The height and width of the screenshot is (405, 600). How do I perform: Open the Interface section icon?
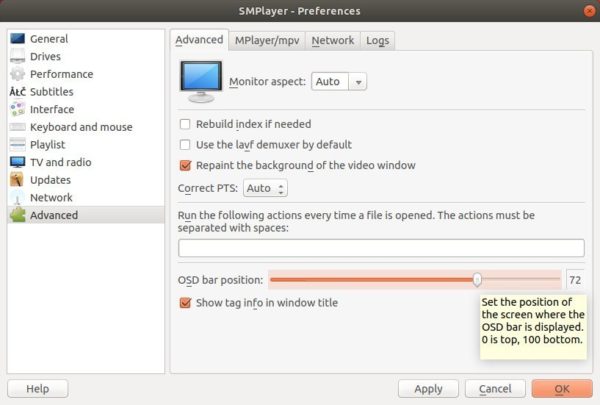pyautogui.click(x=18, y=109)
